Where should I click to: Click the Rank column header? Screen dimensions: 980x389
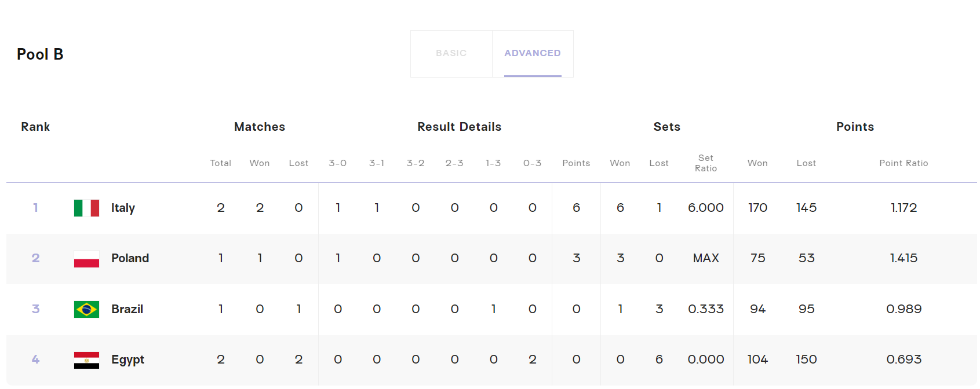click(x=35, y=127)
